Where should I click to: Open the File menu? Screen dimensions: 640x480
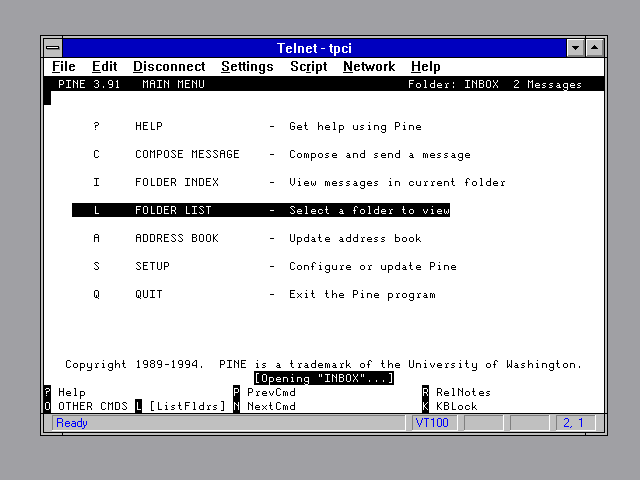coord(64,67)
